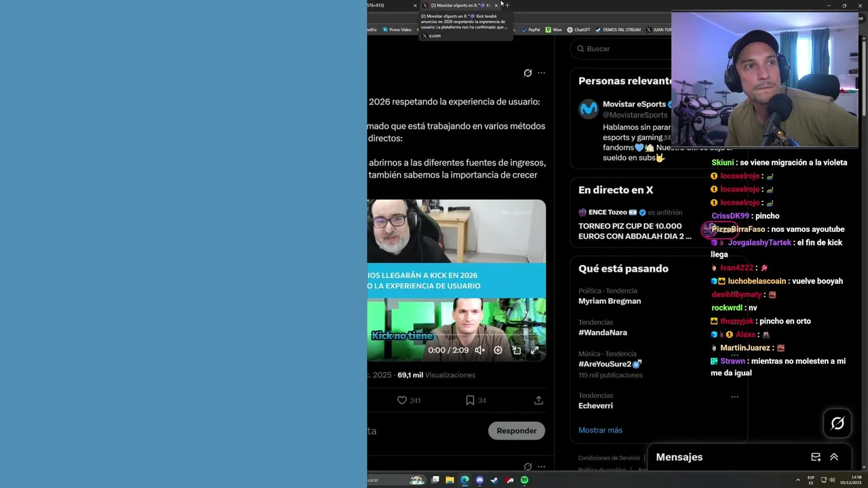Click the Mensajes header text

coord(679,457)
